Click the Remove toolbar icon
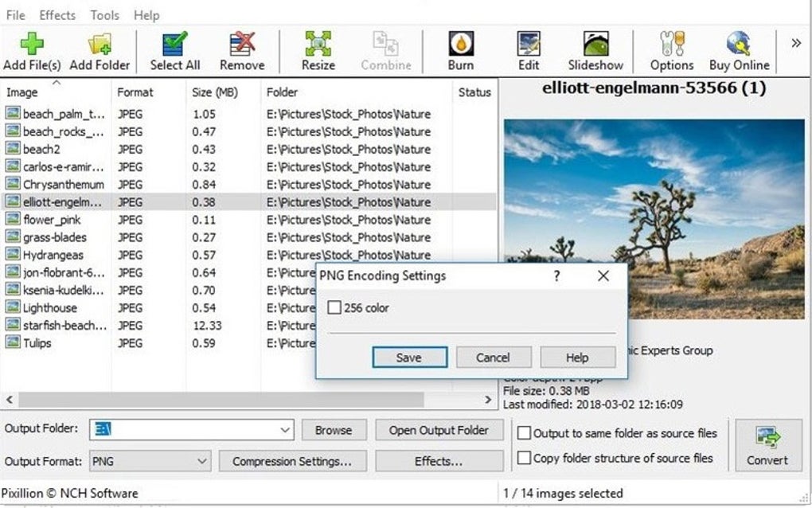Viewport: 812px width, 508px height. pyautogui.click(x=242, y=51)
